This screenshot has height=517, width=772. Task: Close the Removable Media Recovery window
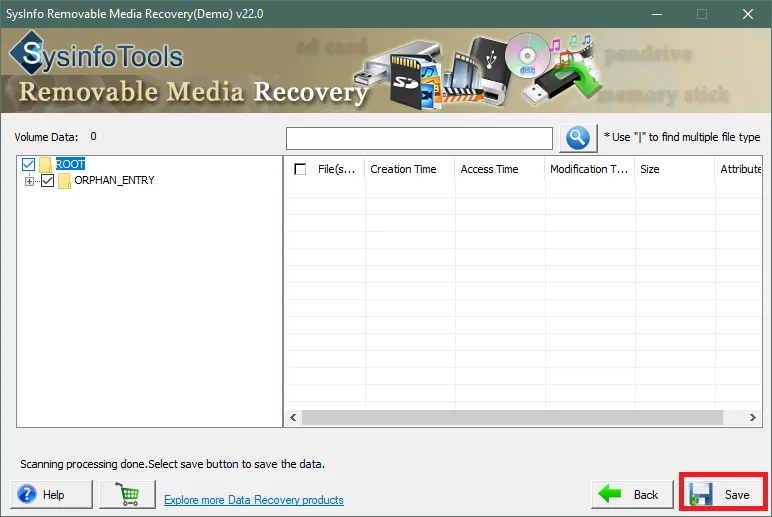pyautogui.click(x=747, y=14)
